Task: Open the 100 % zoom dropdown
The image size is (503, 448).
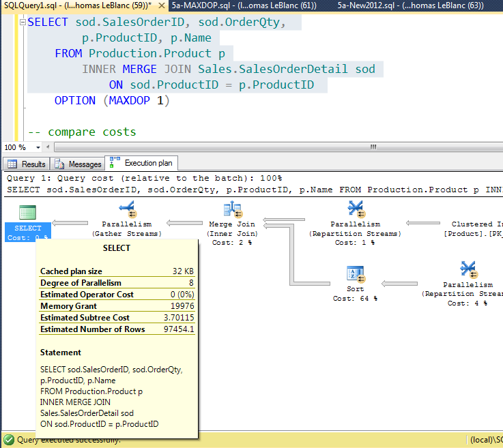Action: (x=38, y=147)
